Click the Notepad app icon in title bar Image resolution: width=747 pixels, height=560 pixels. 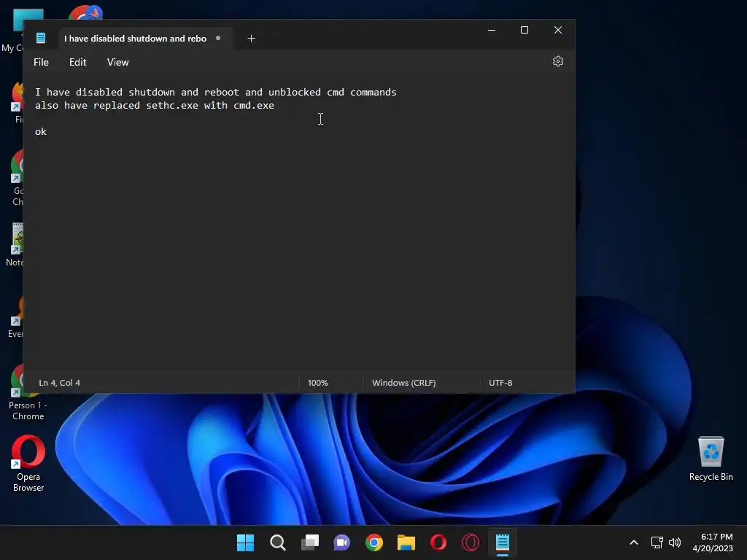(x=41, y=38)
